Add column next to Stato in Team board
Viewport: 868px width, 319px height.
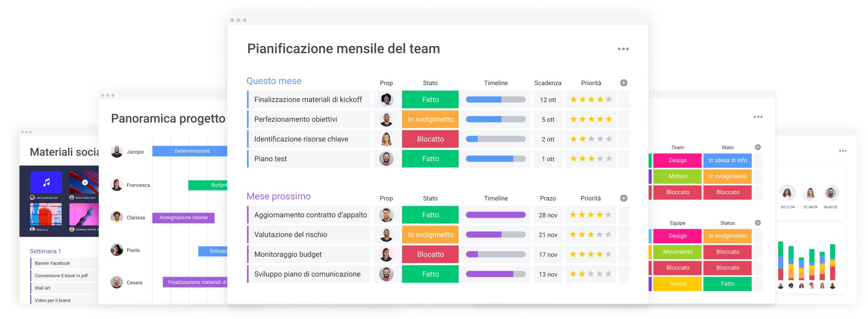point(758,147)
